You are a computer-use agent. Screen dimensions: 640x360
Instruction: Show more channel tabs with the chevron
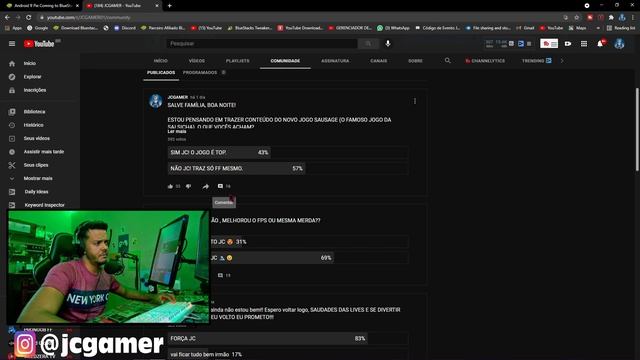[562, 61]
